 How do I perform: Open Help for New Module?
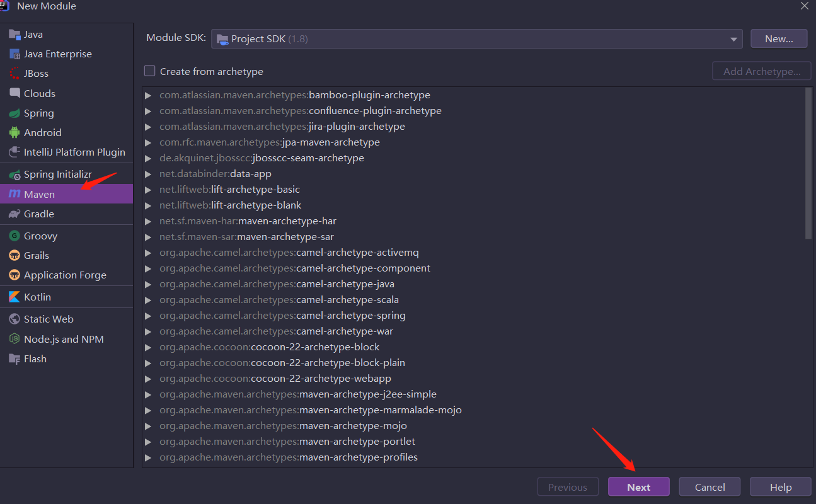point(780,487)
